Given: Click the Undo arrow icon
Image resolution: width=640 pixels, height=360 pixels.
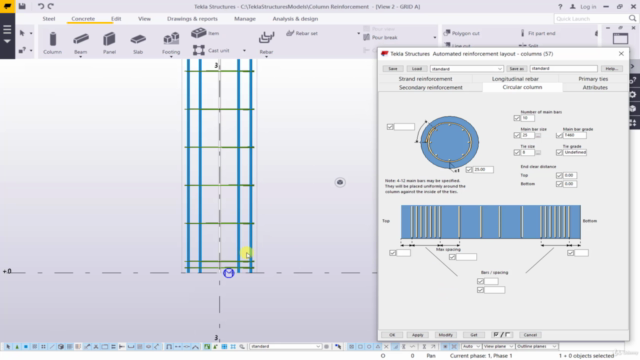Looking at the screenshot, I should point(40,6).
